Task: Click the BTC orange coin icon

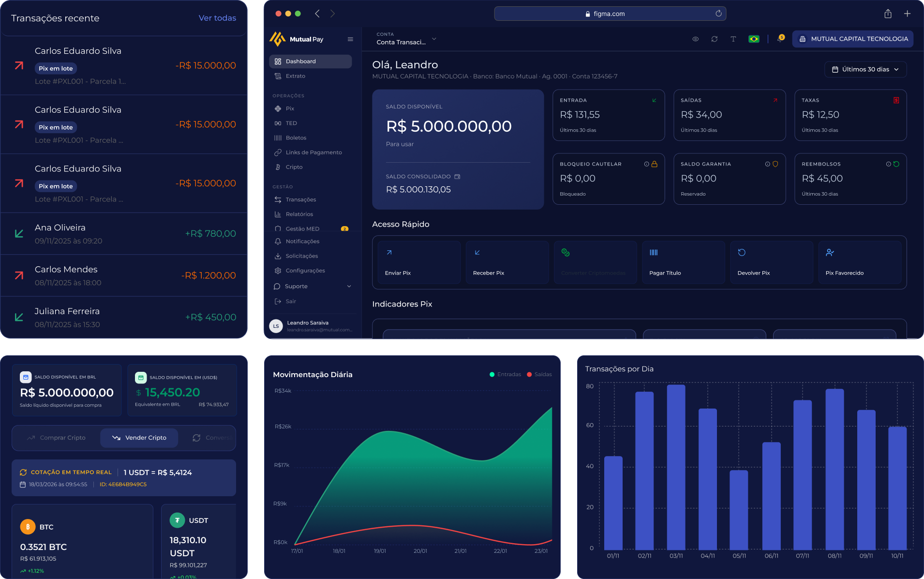Action: pos(28,527)
